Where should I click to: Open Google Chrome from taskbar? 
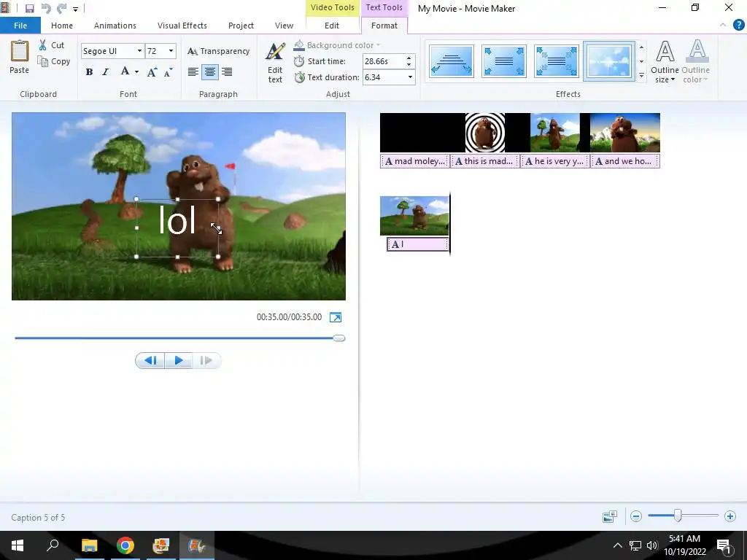125,545
